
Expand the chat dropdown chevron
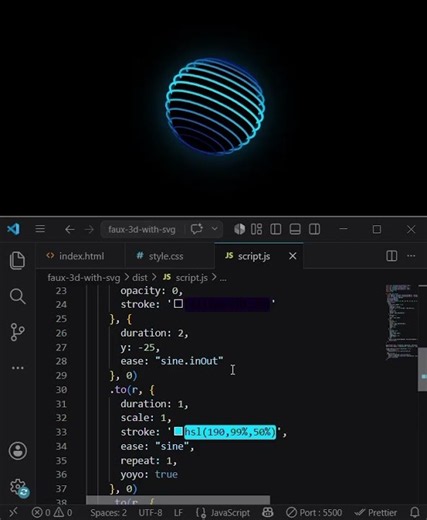point(215,229)
